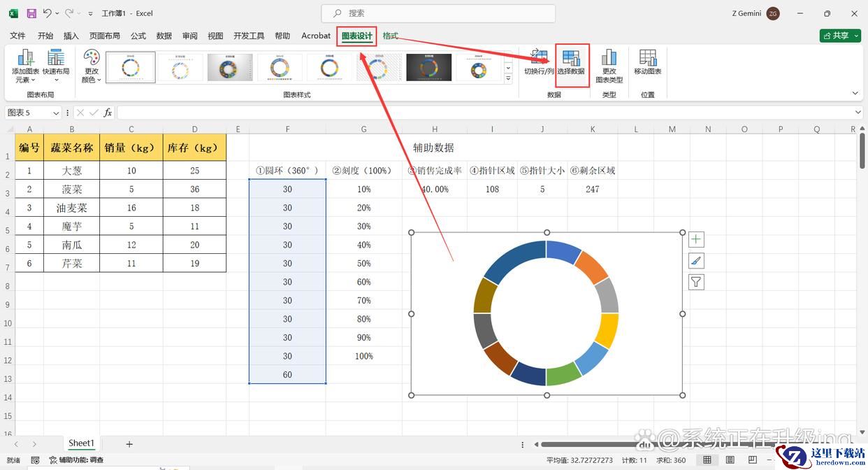Switch to page layout view in status bar

(728, 460)
